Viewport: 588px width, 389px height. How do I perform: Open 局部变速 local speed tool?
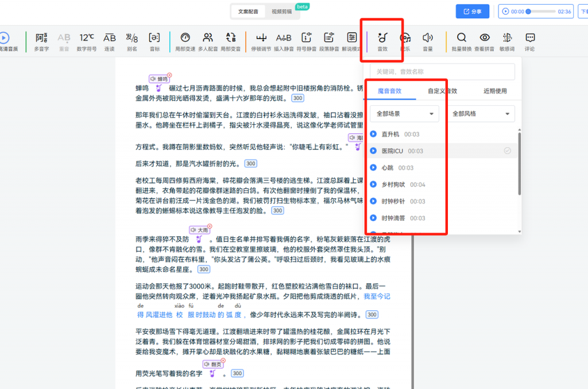click(185, 41)
